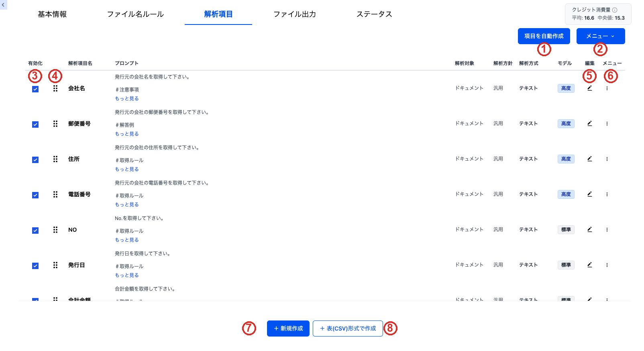This screenshot has height=351, width=644.
Task: Expand もっと見る under 発行日 prompt
Action: tap(127, 275)
